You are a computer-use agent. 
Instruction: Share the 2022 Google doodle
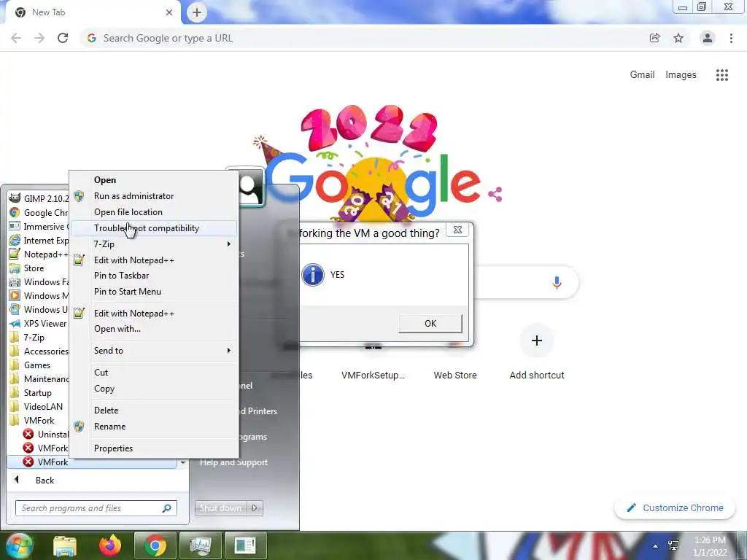coord(495,194)
